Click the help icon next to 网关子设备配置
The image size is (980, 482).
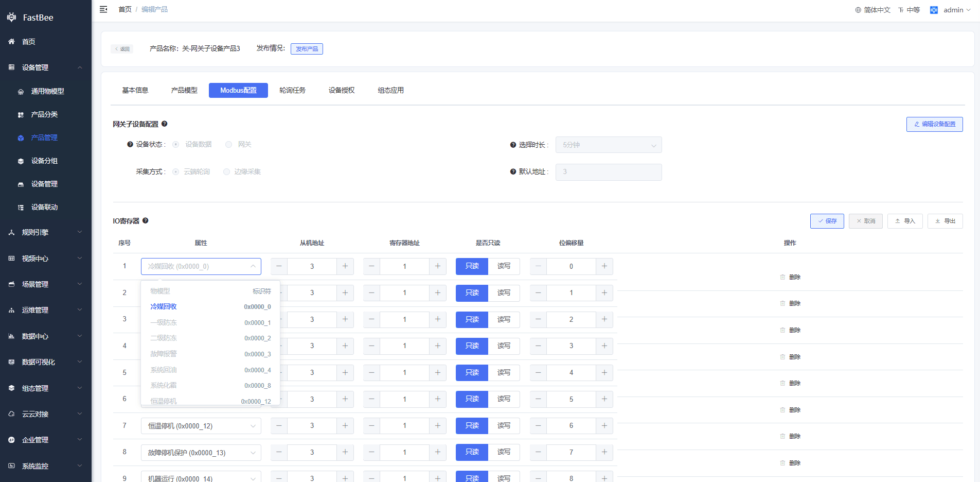click(165, 124)
